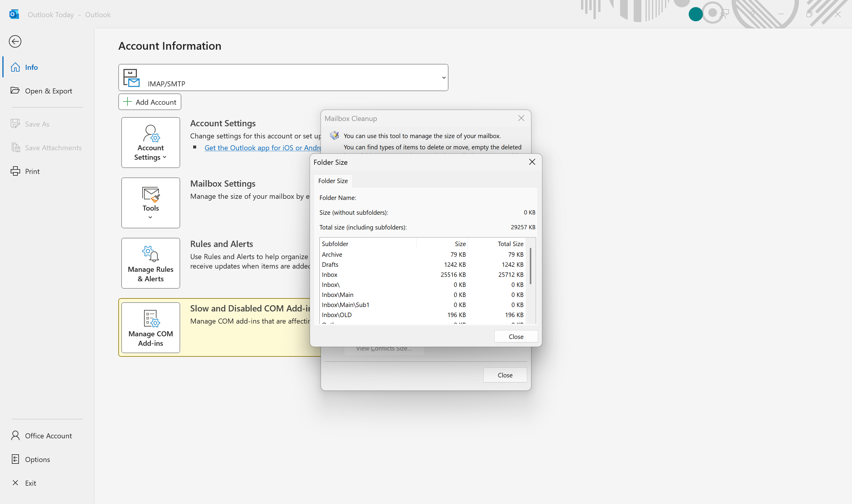Viewport: 852px width, 504px height.
Task: Click the Account Information heading
Action: coord(170,46)
